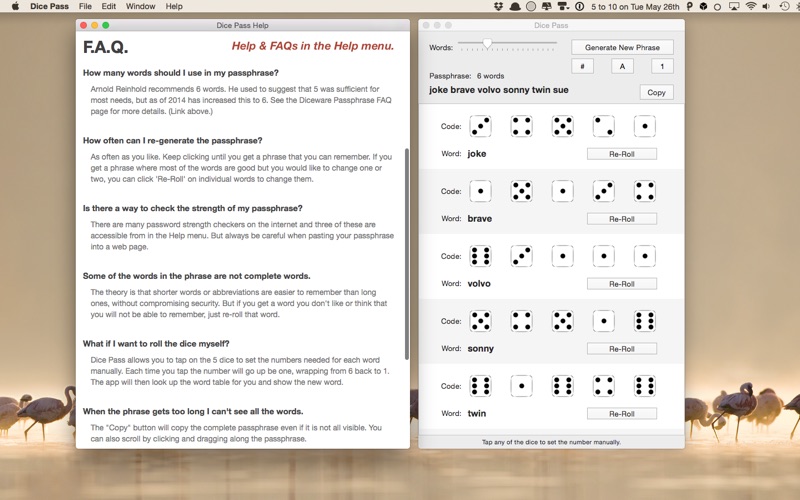Re-Roll the word joke
Screen dimensions: 800x500
(x=621, y=154)
